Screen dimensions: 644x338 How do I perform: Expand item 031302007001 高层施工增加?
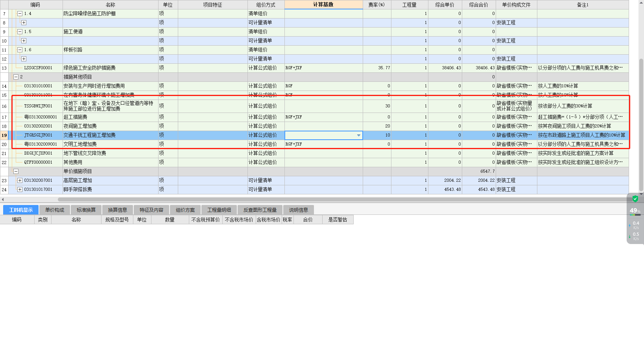point(20,180)
